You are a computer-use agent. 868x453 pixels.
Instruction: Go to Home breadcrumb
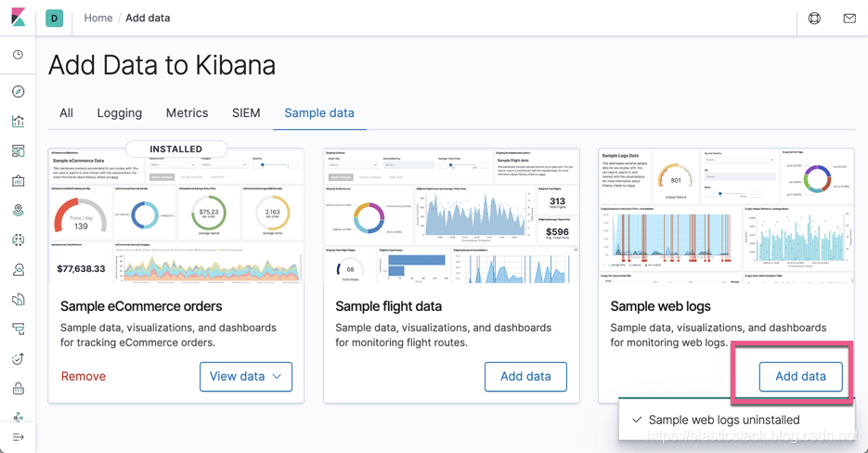tap(98, 18)
